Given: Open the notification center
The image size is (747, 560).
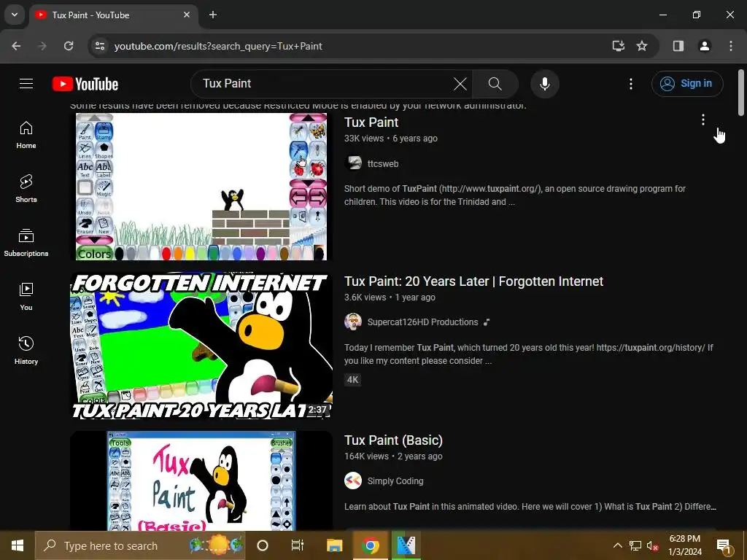Looking at the screenshot, I should coord(724,545).
